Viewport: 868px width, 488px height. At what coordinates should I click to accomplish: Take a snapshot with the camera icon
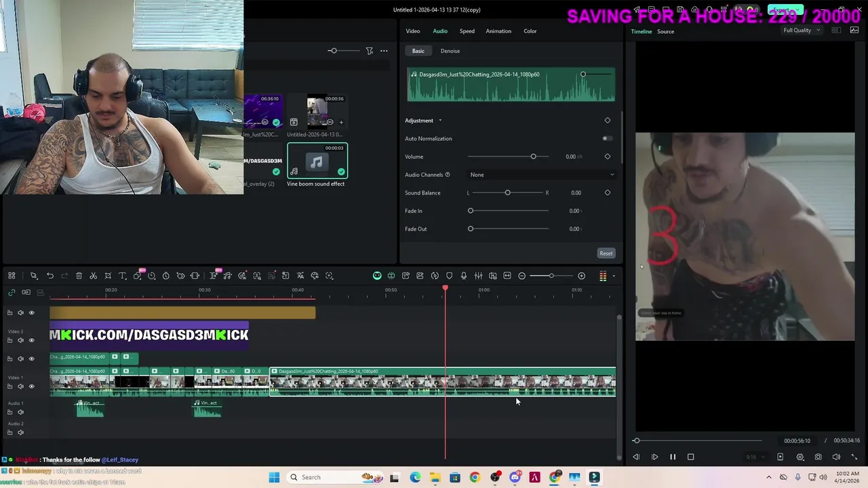click(x=818, y=457)
